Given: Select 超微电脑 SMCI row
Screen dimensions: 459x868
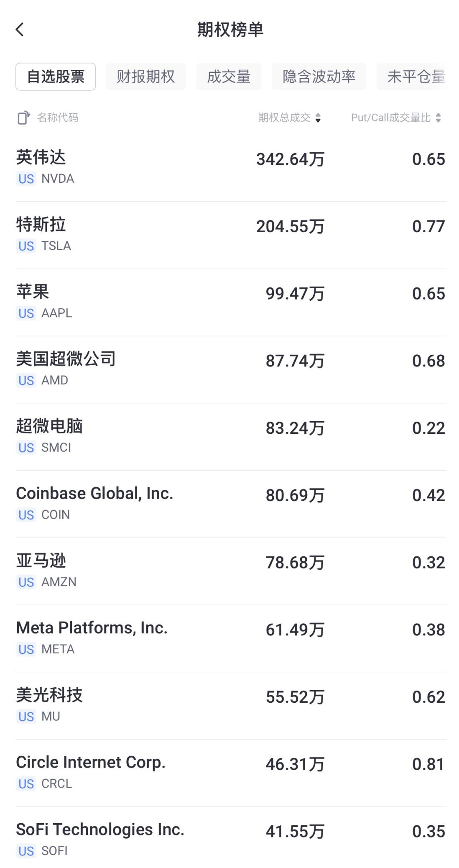Looking at the screenshot, I should pyautogui.click(x=230, y=436).
